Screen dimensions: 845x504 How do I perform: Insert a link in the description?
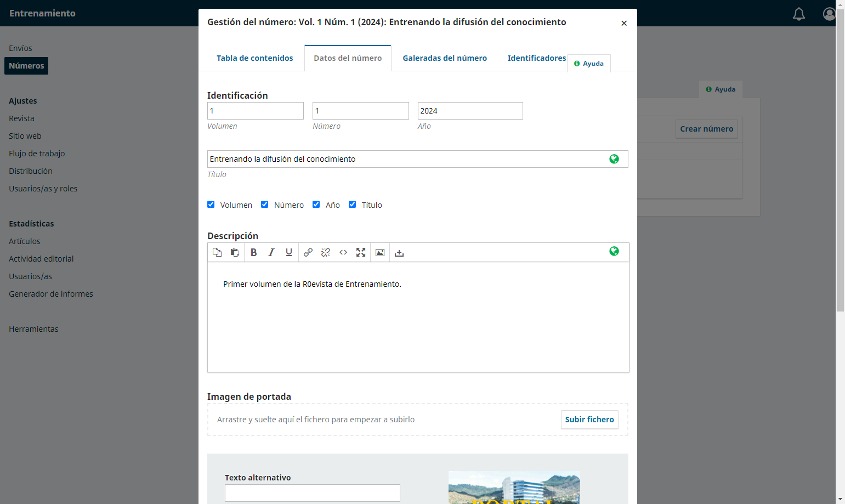click(x=308, y=252)
